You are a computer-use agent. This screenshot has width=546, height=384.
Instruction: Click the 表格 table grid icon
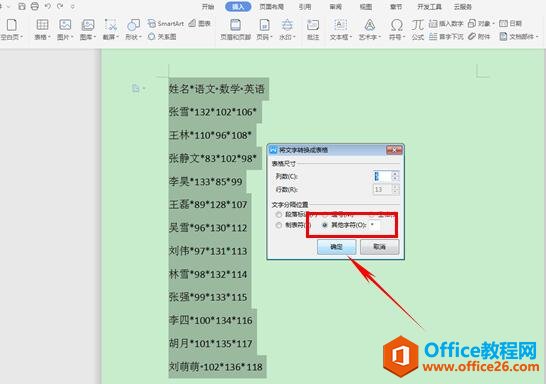[x=42, y=25]
